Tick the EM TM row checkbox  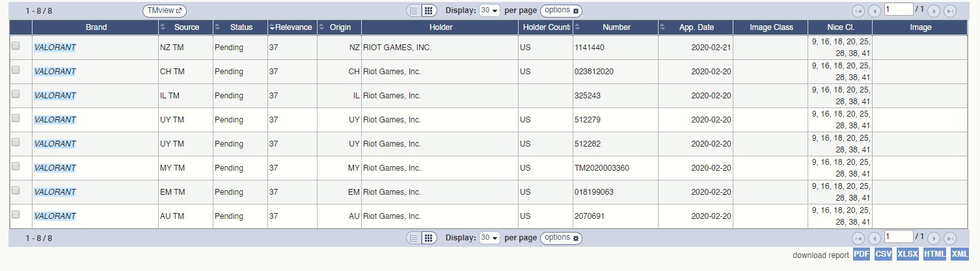click(x=16, y=190)
